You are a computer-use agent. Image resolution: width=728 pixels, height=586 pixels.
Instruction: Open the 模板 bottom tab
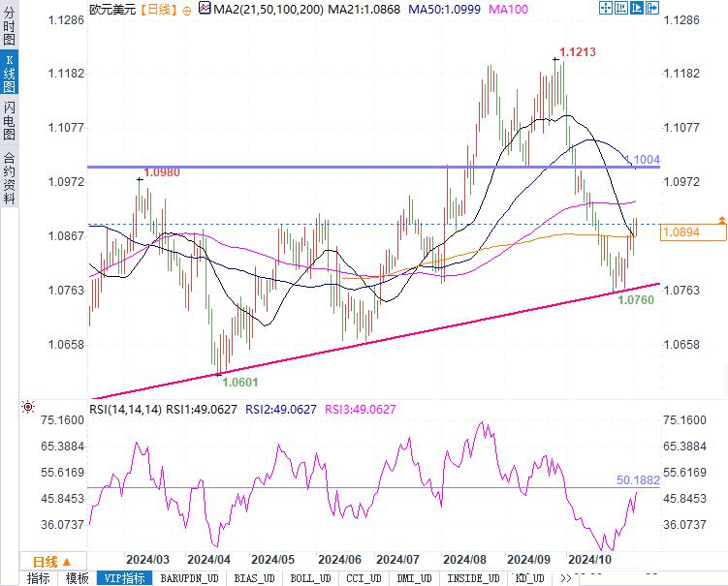tap(78, 578)
